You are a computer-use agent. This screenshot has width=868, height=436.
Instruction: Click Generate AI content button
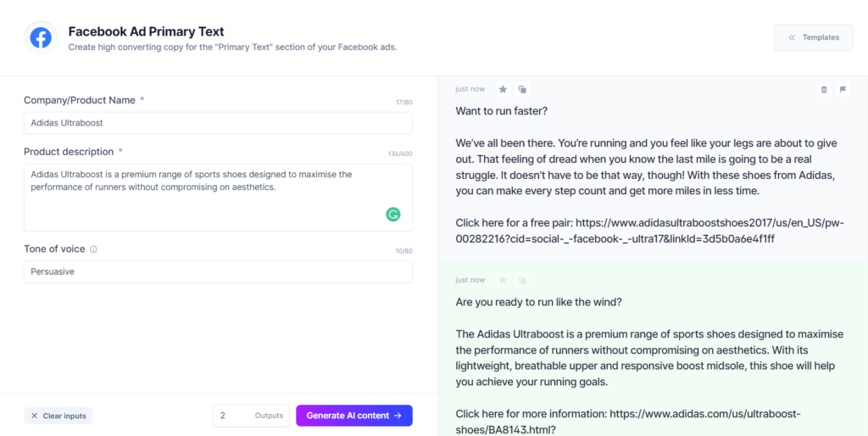(354, 416)
